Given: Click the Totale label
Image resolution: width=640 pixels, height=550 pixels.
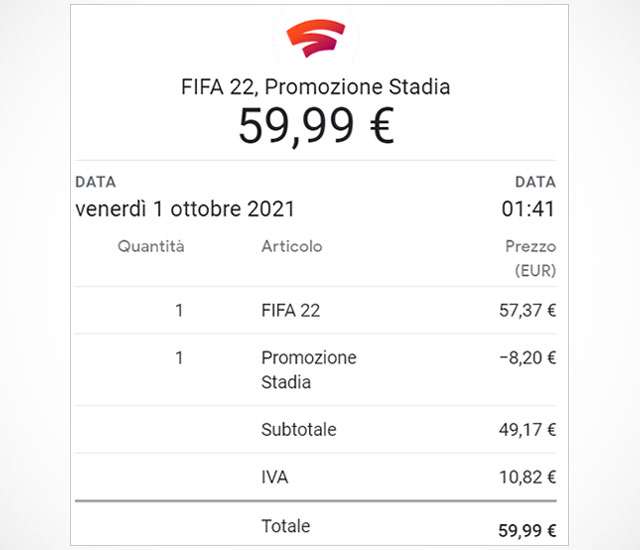Looking at the screenshot, I should coord(285,526).
